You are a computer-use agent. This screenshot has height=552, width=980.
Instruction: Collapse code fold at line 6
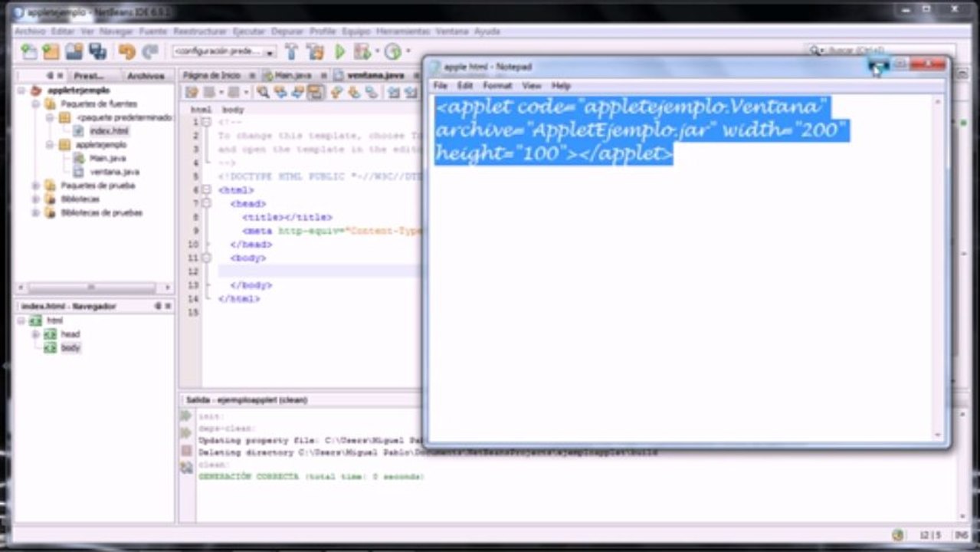(x=206, y=189)
